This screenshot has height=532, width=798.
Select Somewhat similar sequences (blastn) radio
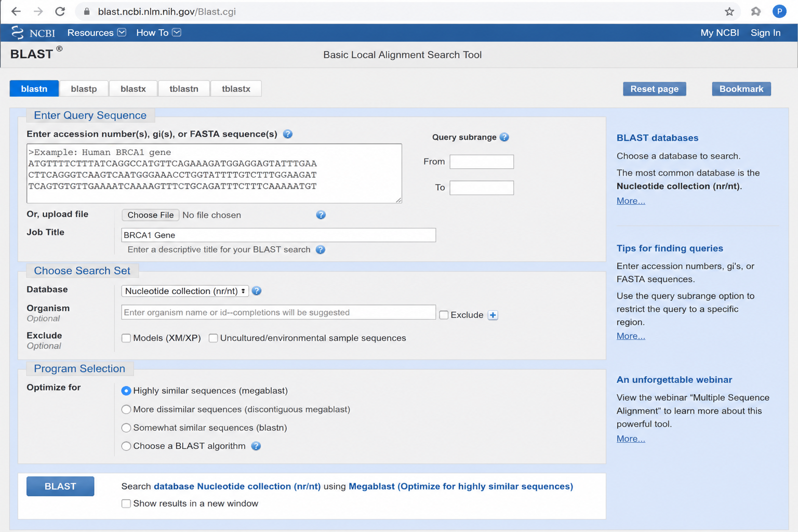(126, 428)
